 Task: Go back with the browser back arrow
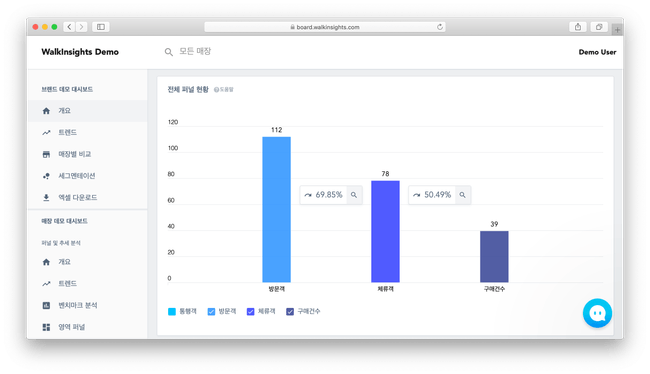(69, 27)
